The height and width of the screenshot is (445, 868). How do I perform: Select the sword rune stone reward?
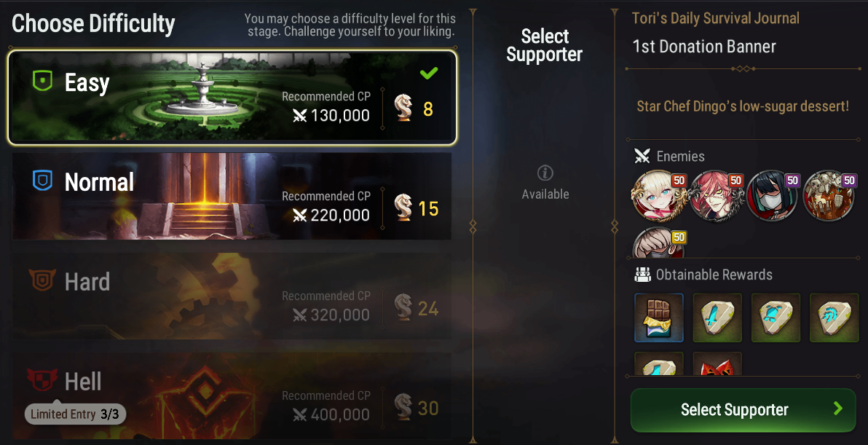pyautogui.click(x=717, y=318)
